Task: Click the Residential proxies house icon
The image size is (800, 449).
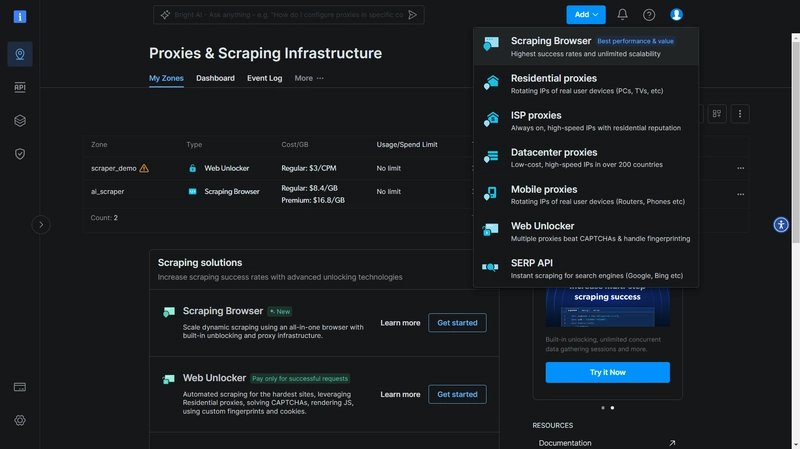Action: coord(491,82)
